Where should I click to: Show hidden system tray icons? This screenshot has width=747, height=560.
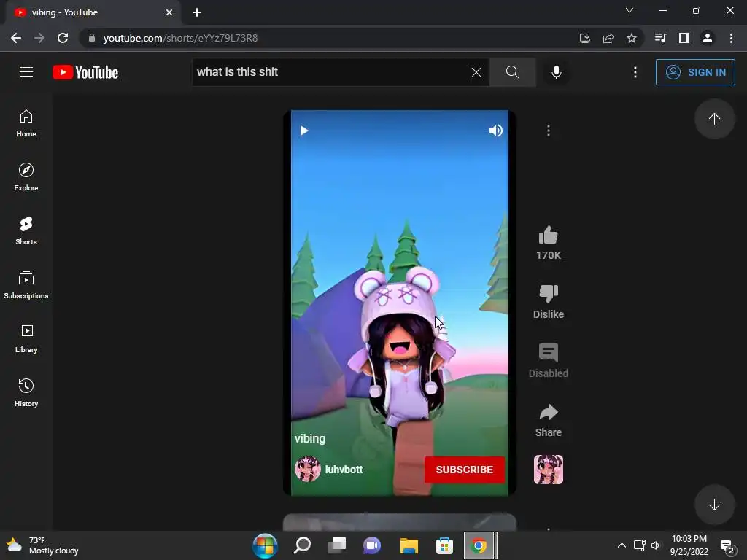tap(622, 545)
